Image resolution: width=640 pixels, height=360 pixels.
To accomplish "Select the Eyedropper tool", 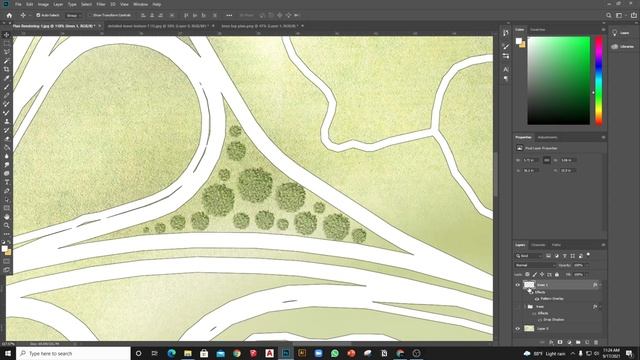I will pyautogui.click(x=7, y=78).
